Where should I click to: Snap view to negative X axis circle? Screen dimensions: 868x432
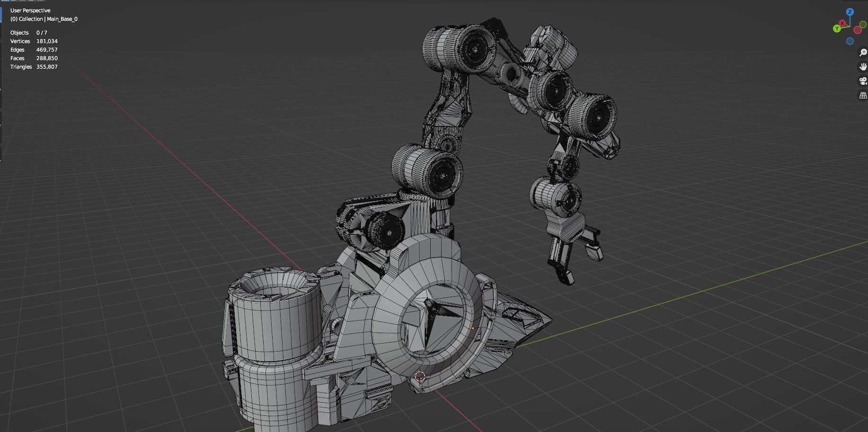pyautogui.click(x=858, y=30)
